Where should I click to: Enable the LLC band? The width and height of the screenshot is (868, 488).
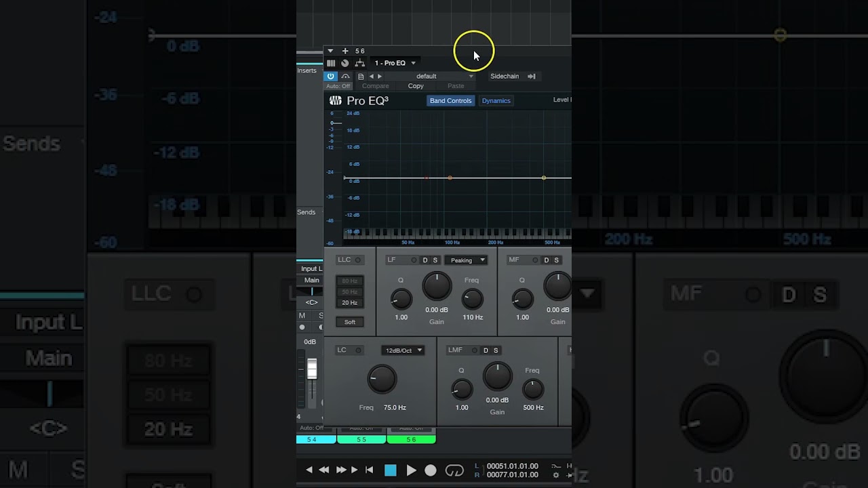click(x=358, y=260)
